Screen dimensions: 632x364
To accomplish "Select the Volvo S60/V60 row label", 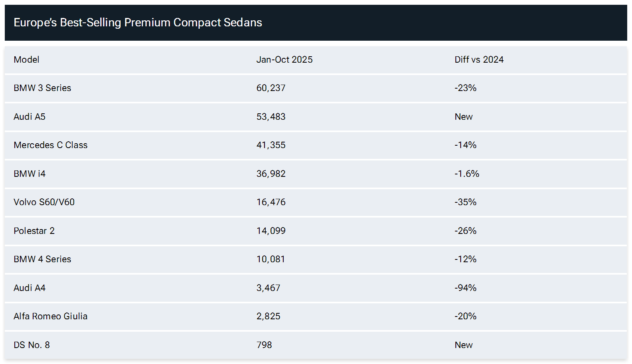I will tap(44, 202).
